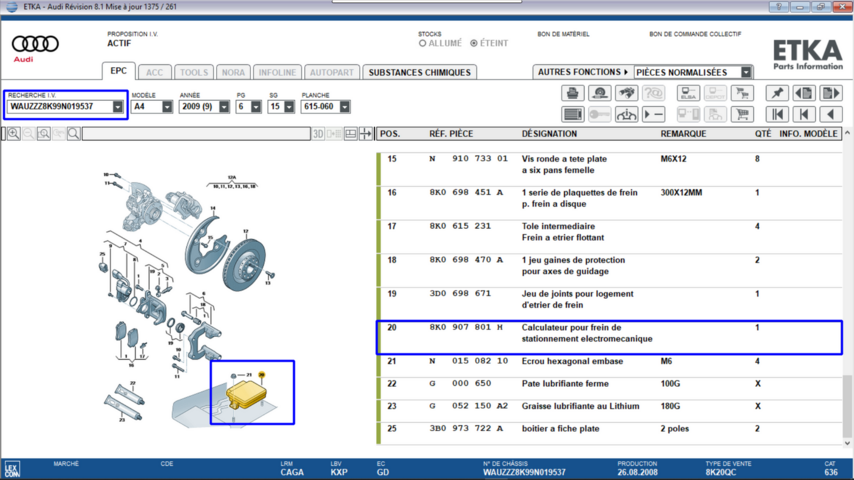Click the LexCom logo in status bar
854x480 pixels.
(12, 469)
